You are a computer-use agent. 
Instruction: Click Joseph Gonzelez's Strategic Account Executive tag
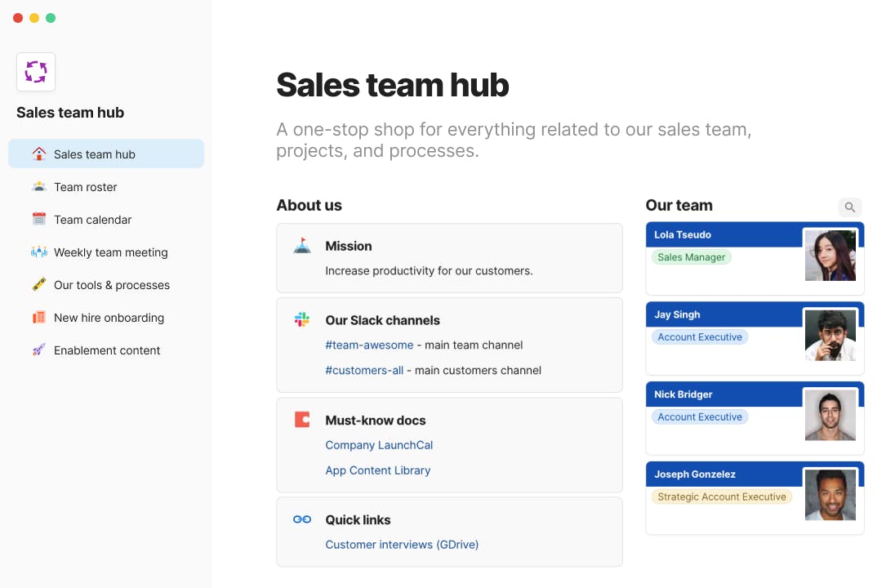tap(721, 497)
